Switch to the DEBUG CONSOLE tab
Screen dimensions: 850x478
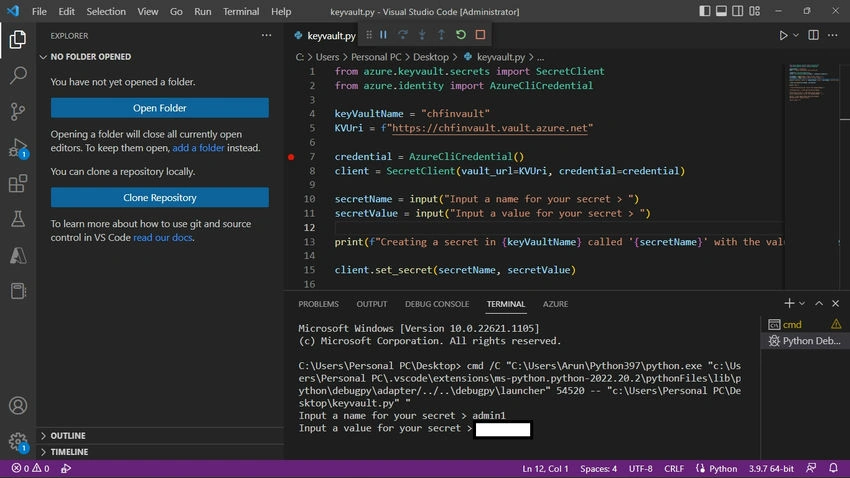pyautogui.click(x=437, y=304)
